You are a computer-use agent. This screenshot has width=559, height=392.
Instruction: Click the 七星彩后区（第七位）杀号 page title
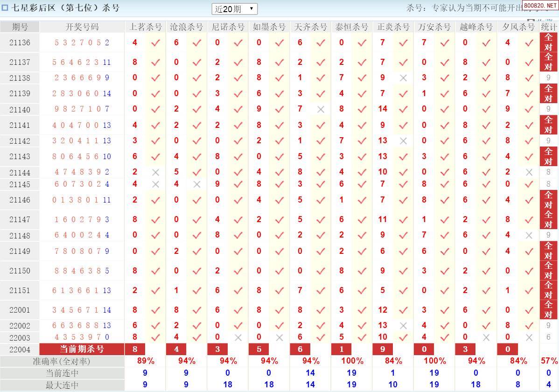(x=66, y=8)
